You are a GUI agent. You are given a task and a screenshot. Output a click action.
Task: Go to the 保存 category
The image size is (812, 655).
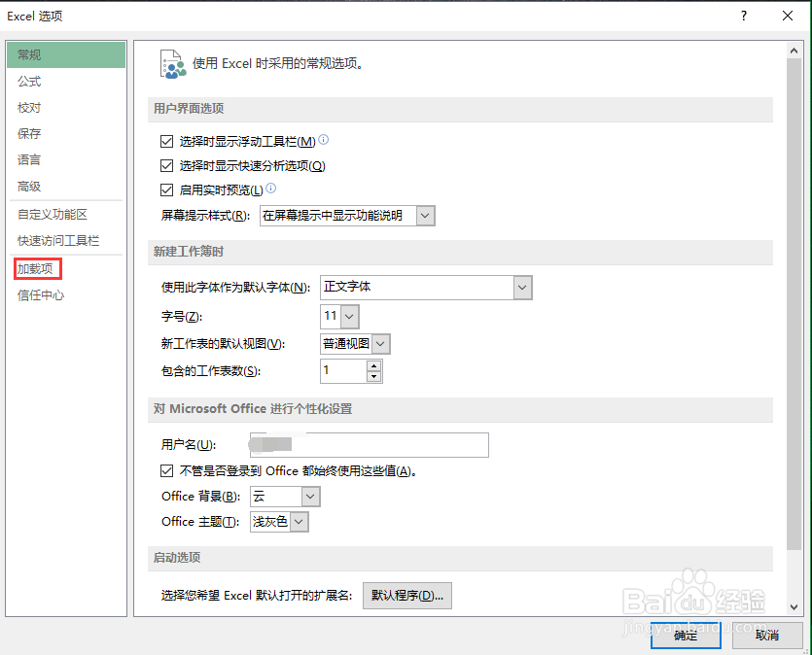66,133
